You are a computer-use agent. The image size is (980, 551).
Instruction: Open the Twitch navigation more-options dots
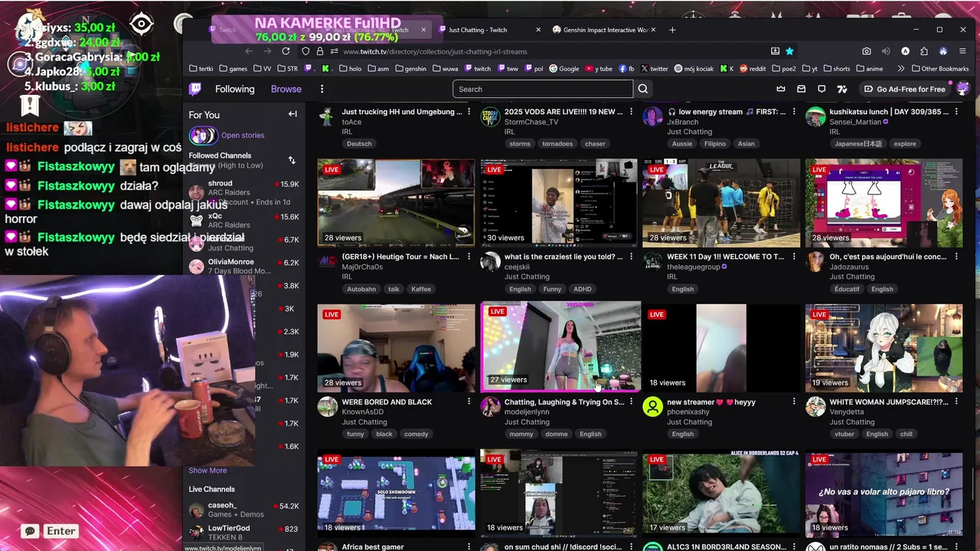click(322, 89)
